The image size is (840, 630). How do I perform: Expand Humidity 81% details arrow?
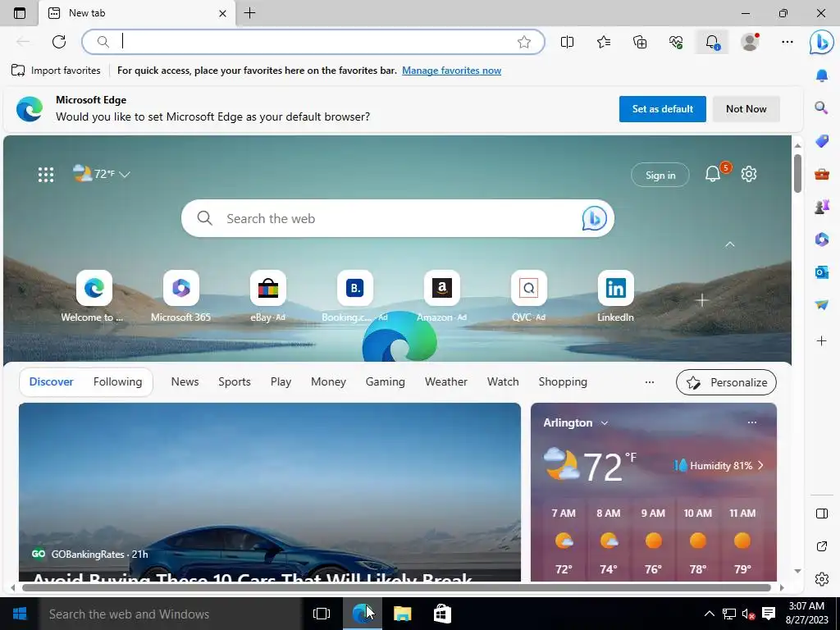coord(760,465)
